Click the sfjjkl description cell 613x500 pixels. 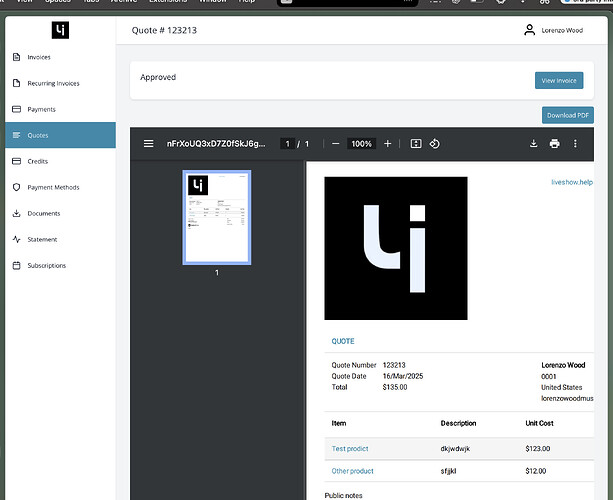(448, 471)
